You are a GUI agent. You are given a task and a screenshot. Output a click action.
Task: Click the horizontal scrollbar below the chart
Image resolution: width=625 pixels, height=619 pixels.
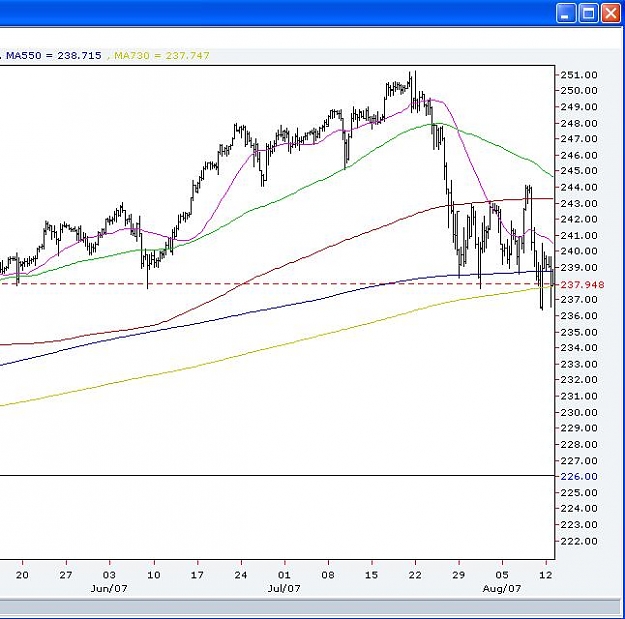[x=310, y=608]
